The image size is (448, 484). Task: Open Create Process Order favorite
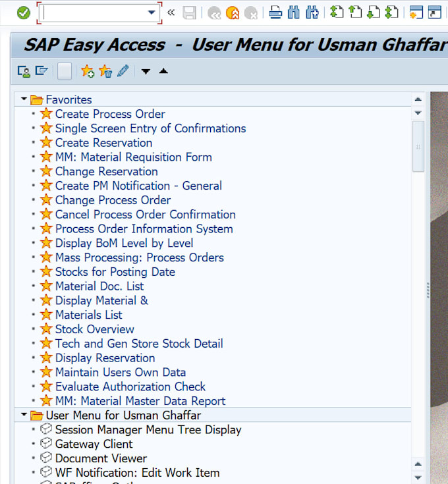pyautogui.click(x=110, y=114)
